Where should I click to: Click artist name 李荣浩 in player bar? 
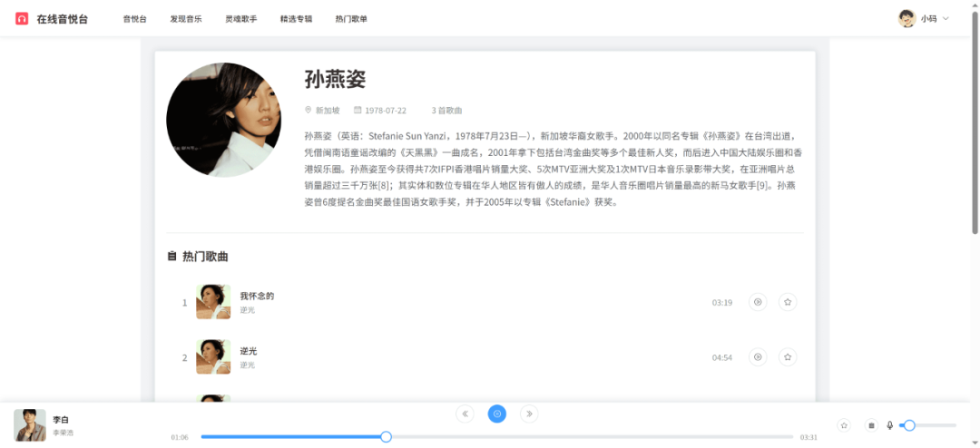point(64,433)
